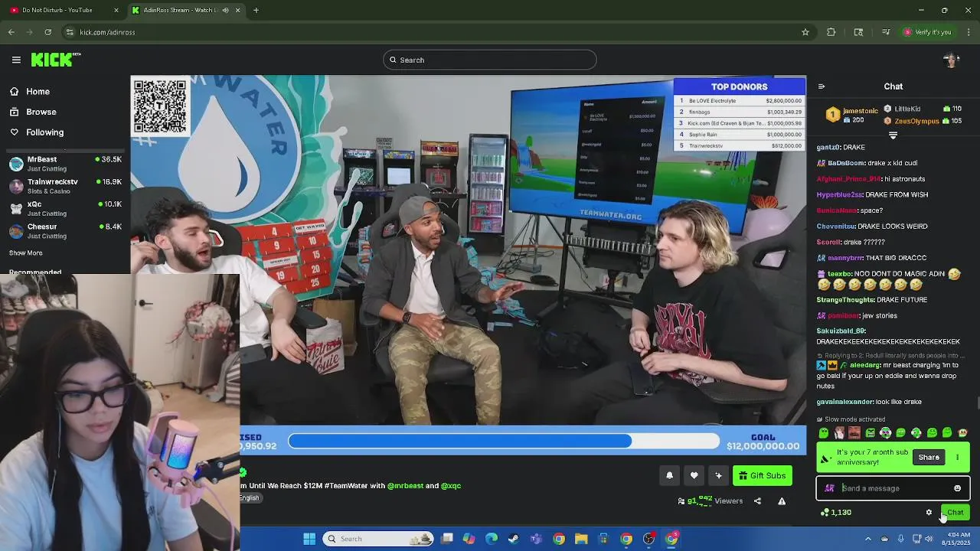
Task: Open the hamburger sidebar menu
Action: coord(16,60)
